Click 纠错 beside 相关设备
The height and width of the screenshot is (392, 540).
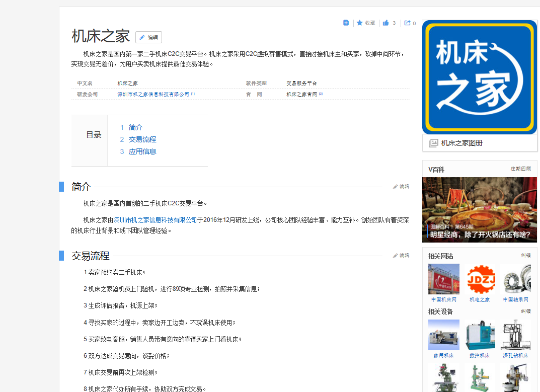point(526,311)
